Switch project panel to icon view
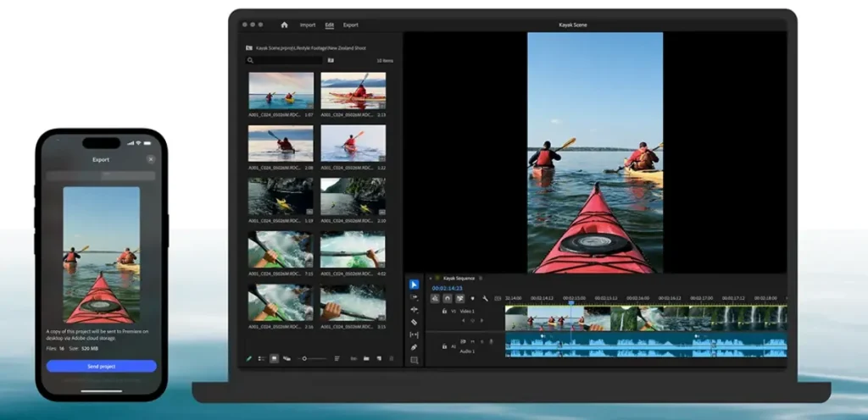Viewport: 868px width, 420px height. click(x=274, y=359)
